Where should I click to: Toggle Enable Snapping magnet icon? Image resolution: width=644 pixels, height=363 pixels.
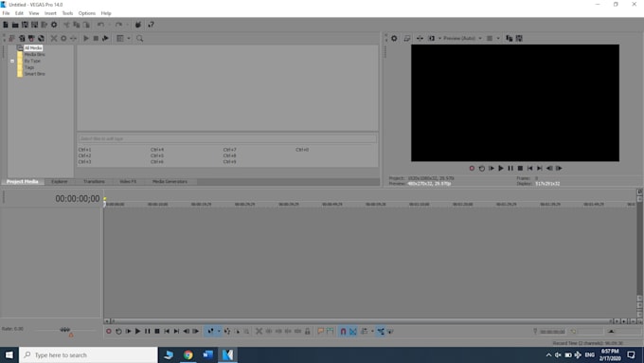343,332
